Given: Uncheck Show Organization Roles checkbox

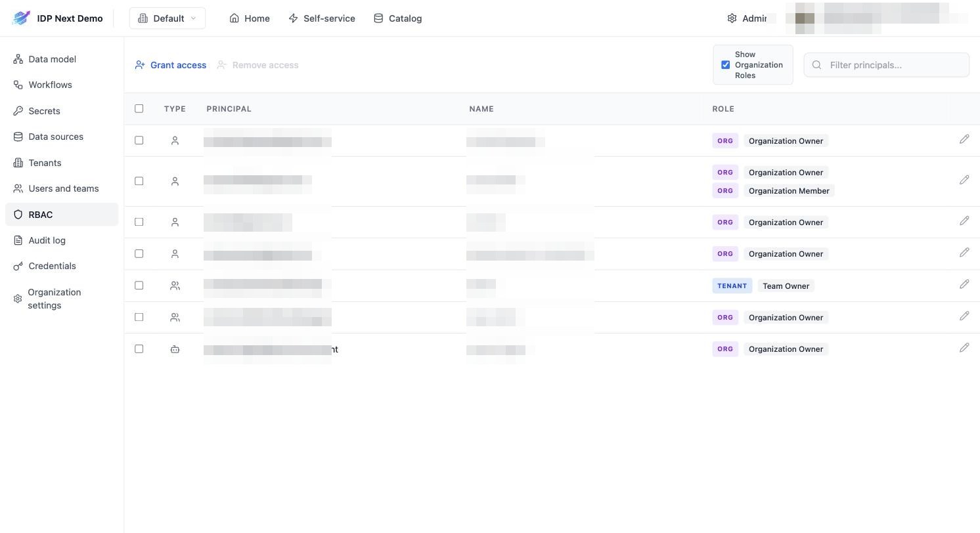Looking at the screenshot, I should pos(726,65).
